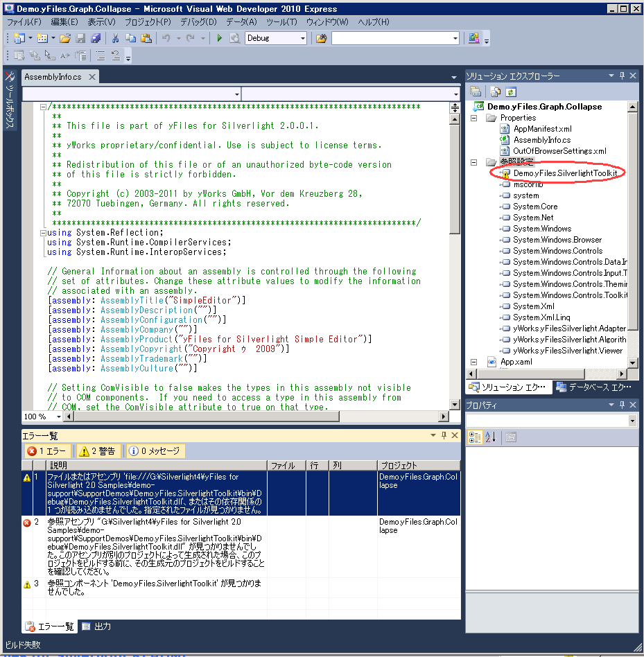
Task: Open the デバッグ(D) menu
Action: point(198,21)
